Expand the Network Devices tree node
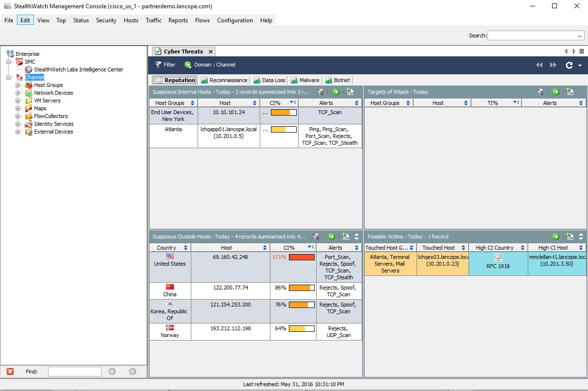Viewport: 588px width, 391px height. [x=17, y=93]
